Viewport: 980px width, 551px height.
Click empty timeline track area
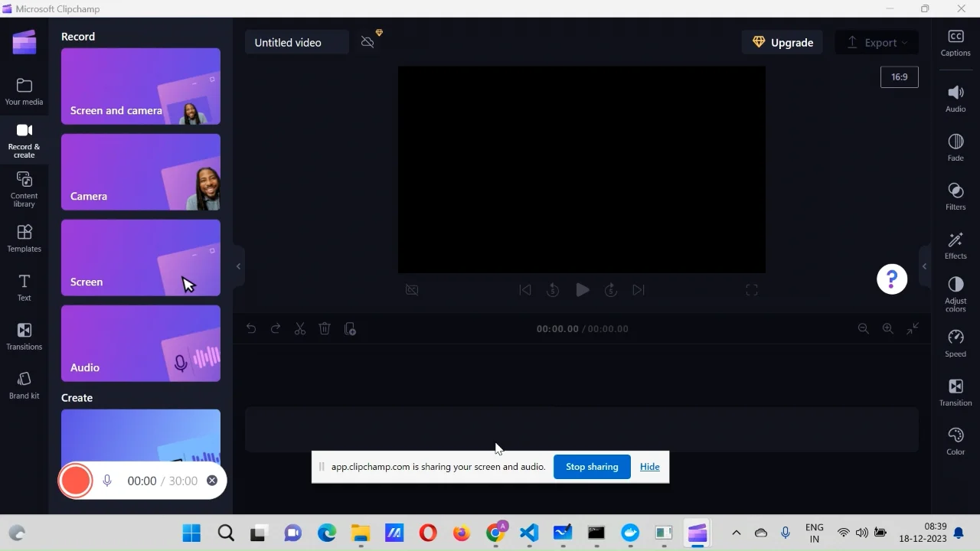[x=582, y=429]
